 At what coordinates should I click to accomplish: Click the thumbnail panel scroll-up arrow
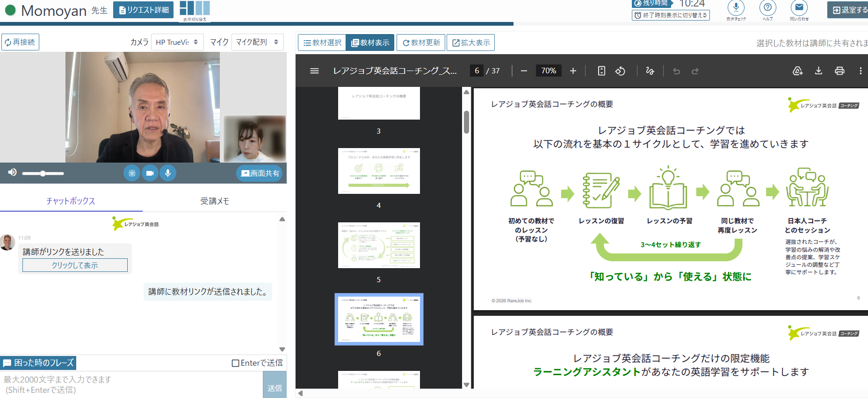pos(466,92)
